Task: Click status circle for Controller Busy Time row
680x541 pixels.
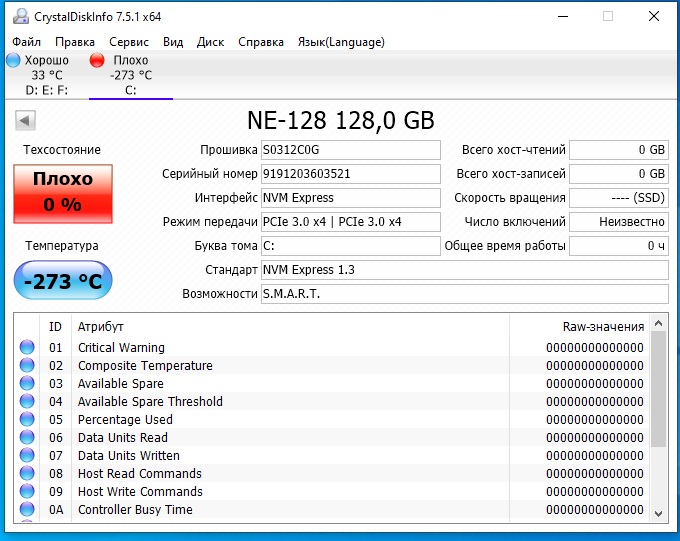Action: coord(27,509)
